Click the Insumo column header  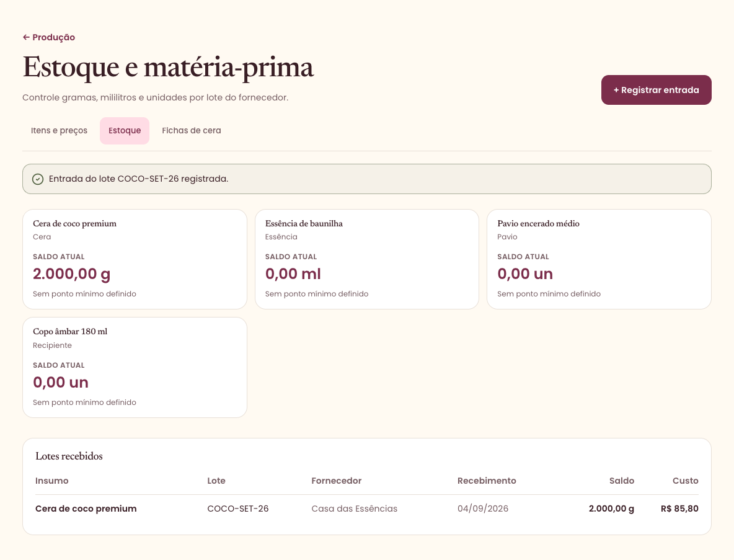point(52,481)
